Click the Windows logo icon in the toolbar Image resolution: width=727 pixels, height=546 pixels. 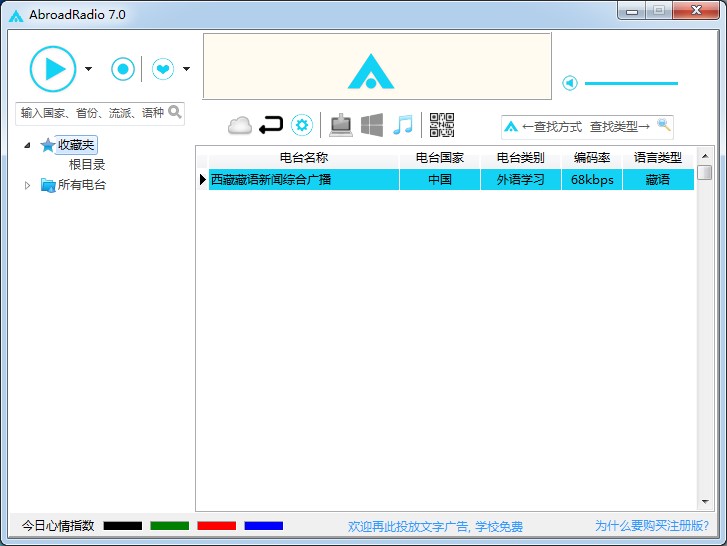(372, 125)
